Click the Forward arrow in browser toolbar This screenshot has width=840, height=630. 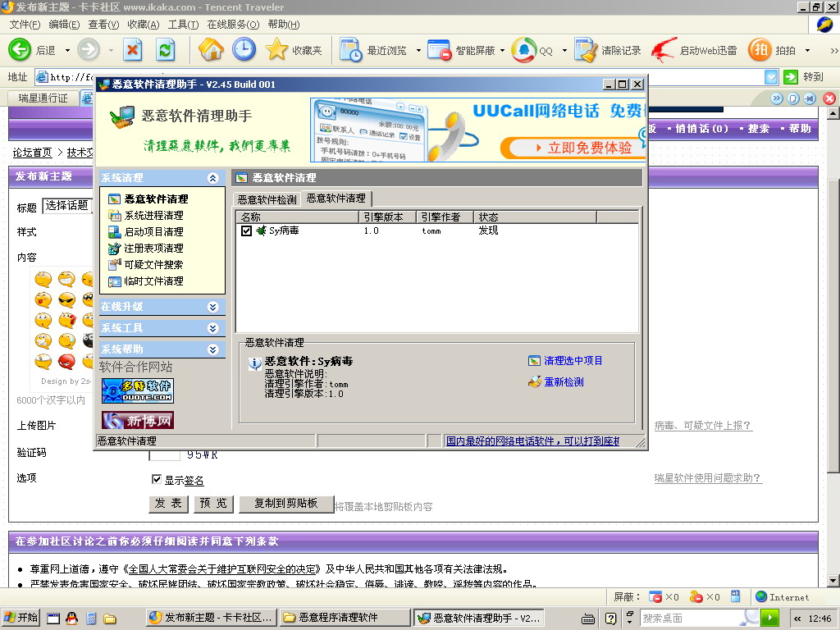(89, 50)
